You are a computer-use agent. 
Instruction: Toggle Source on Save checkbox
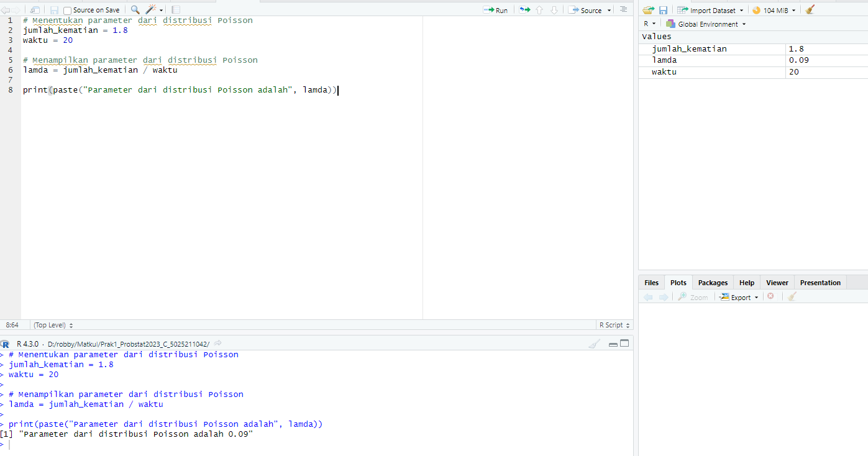pyautogui.click(x=67, y=11)
